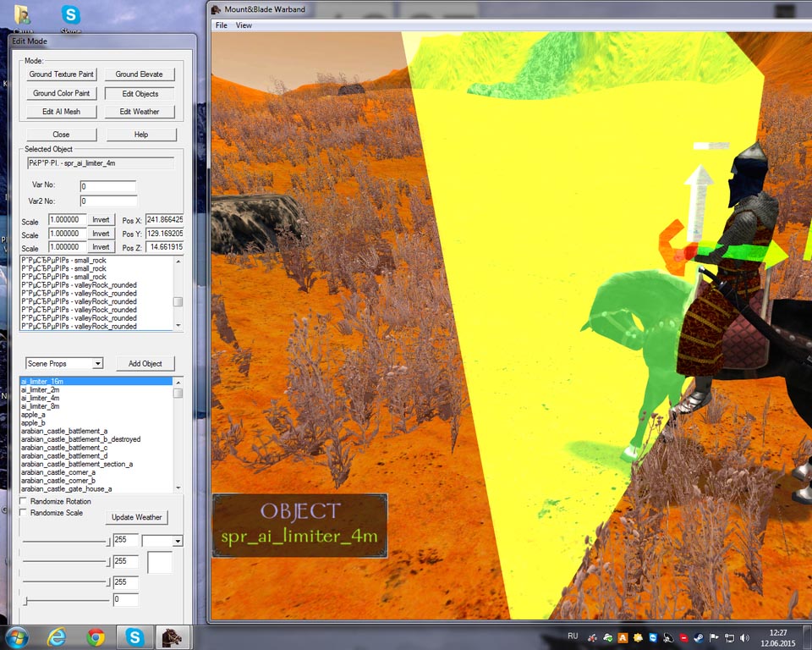Screen dimensions: 812x650
Task: Click the Pos X input field
Action: (164, 219)
